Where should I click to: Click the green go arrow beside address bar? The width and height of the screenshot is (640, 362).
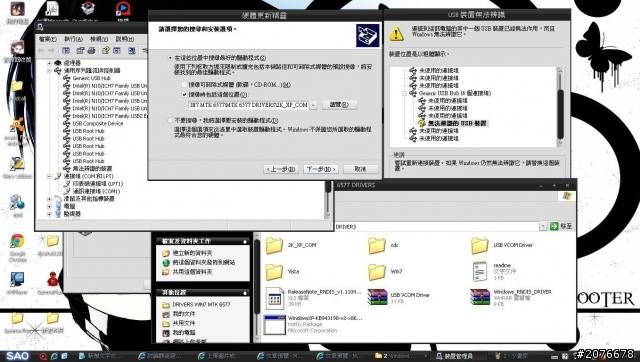point(554,226)
